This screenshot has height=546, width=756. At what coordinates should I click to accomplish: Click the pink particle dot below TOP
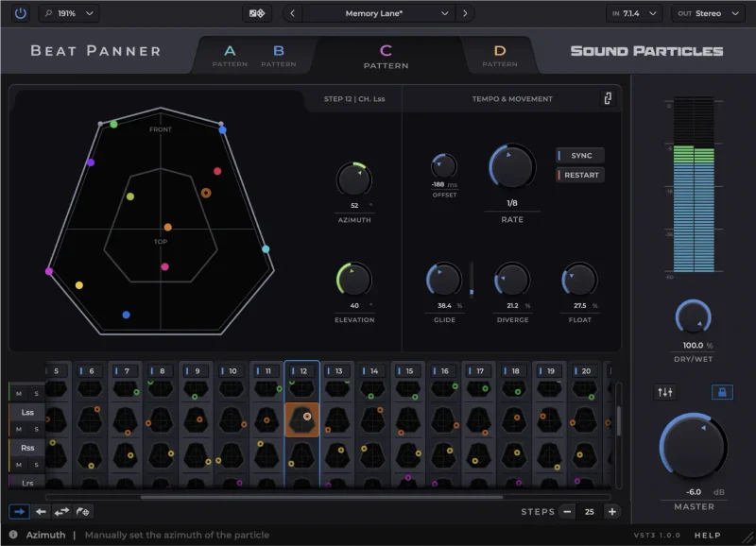[164, 266]
